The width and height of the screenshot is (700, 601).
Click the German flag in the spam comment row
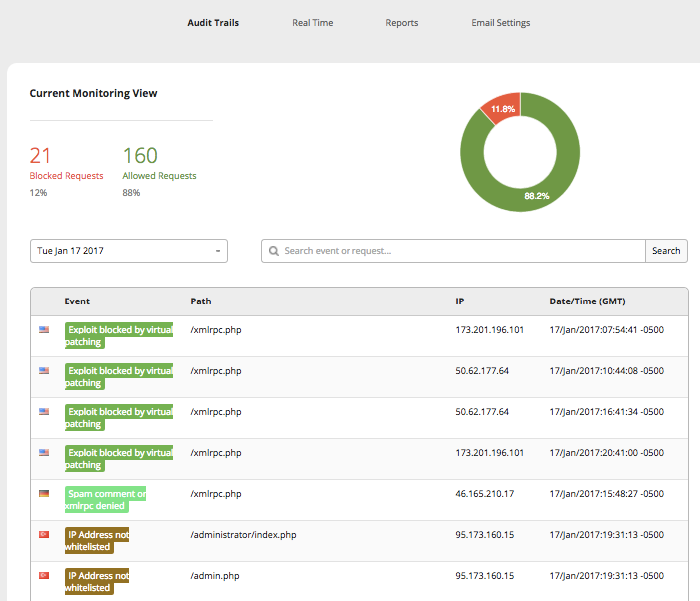pos(44,493)
